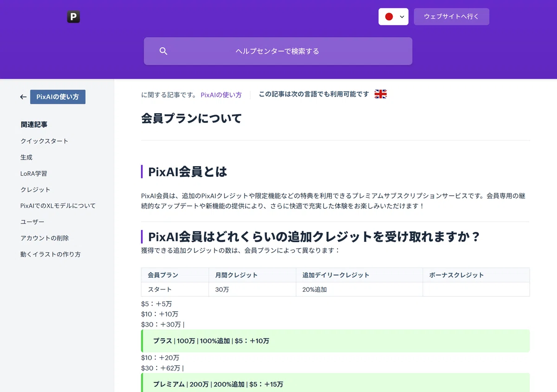The height and width of the screenshot is (392, 557).
Task: Open the ユーザー article link
Action: 32,222
